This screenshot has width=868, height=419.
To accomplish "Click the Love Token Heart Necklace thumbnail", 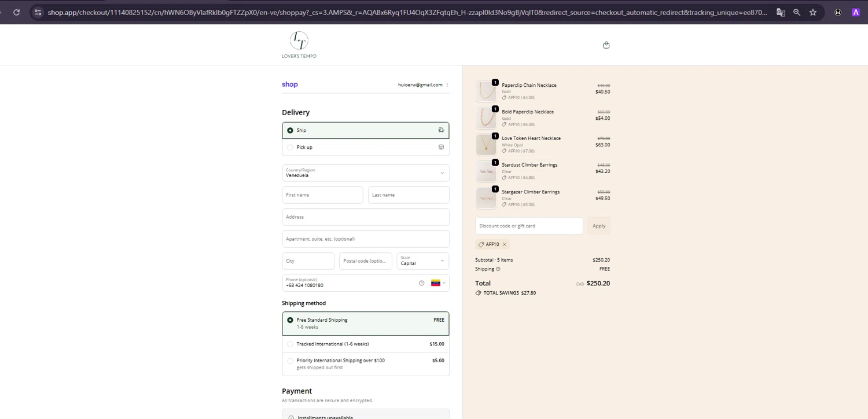I will coord(486,145).
